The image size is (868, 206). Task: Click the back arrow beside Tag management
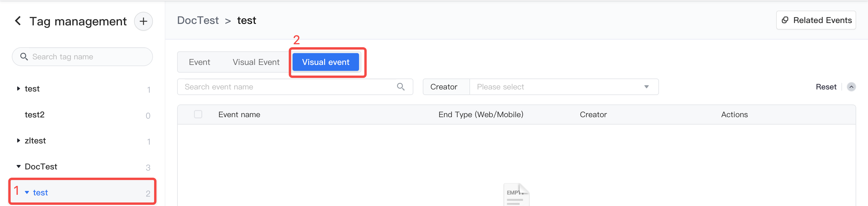click(18, 21)
